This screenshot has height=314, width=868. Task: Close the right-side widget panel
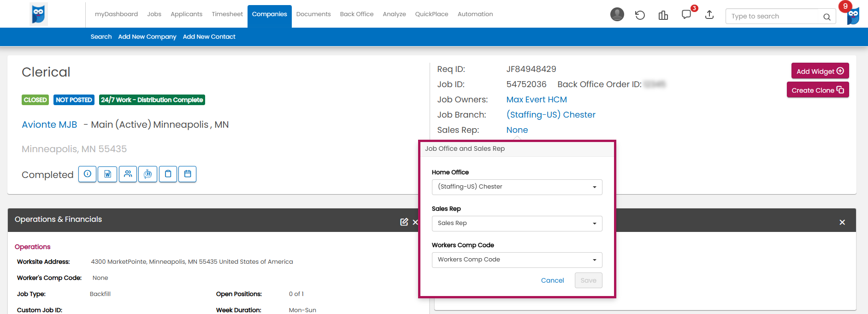[842, 222]
